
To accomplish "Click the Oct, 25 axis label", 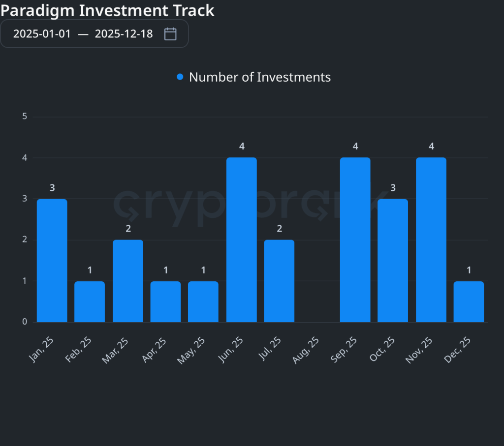I will (382, 349).
